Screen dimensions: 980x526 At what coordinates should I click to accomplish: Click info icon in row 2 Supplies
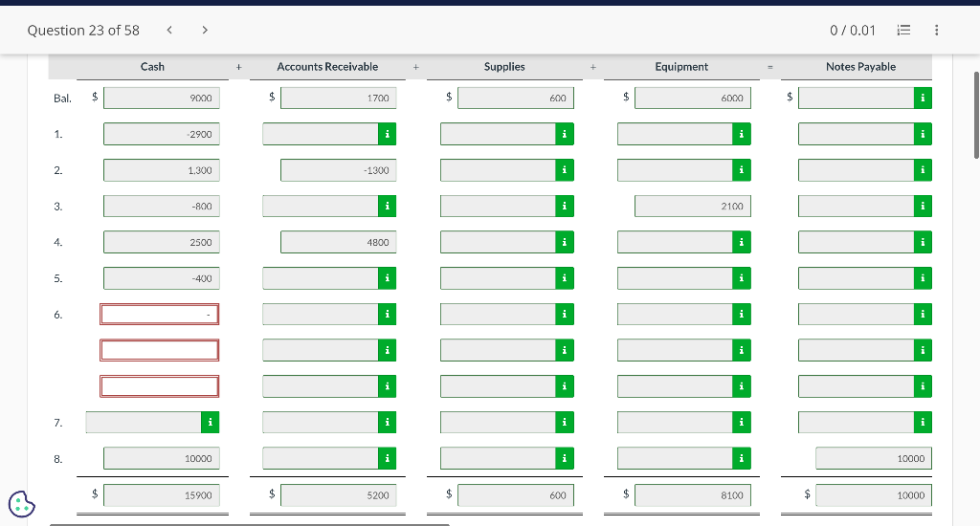click(x=565, y=170)
